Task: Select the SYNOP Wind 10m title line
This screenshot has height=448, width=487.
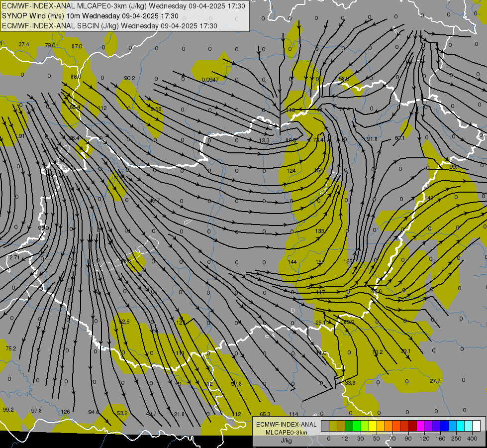Action: [x=90, y=16]
